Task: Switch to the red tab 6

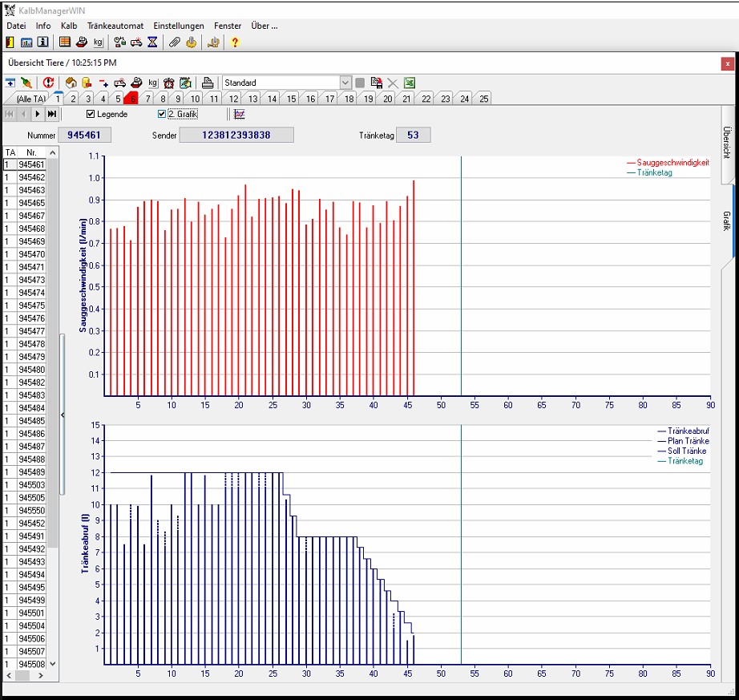Action: (x=131, y=99)
